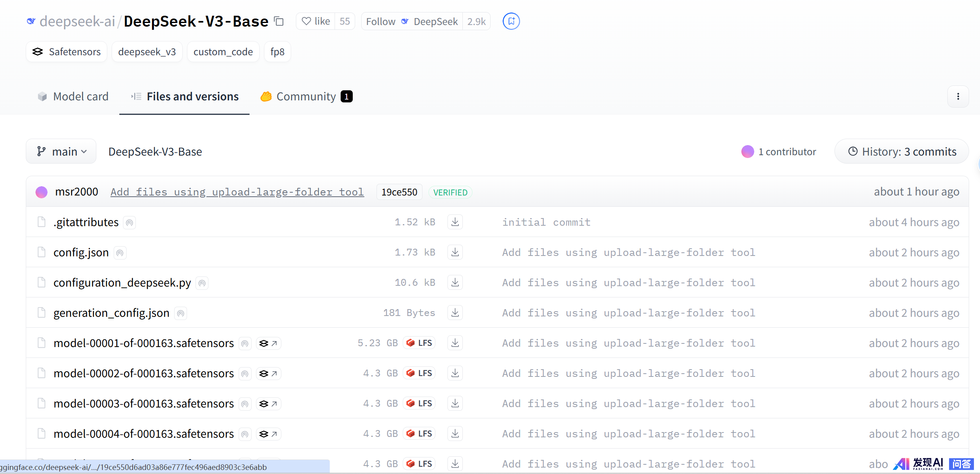Click the LFS badge on model-00003
The width and height of the screenshot is (980, 474).
(x=419, y=403)
